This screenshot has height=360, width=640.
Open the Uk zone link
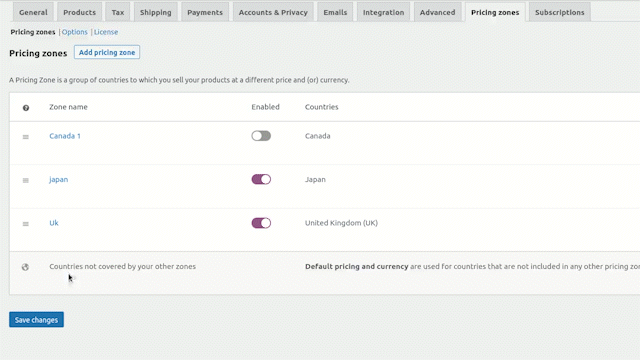[x=54, y=223]
